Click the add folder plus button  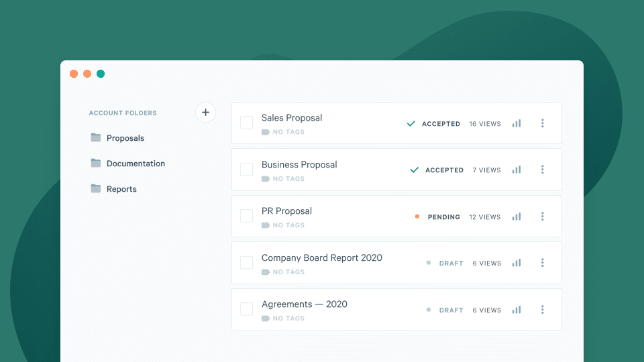pos(205,113)
